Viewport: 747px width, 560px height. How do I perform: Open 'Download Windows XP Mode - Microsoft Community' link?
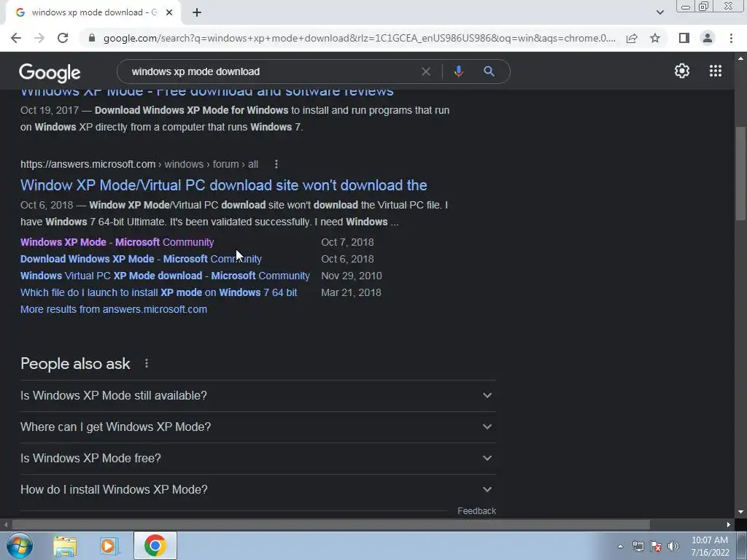141,259
